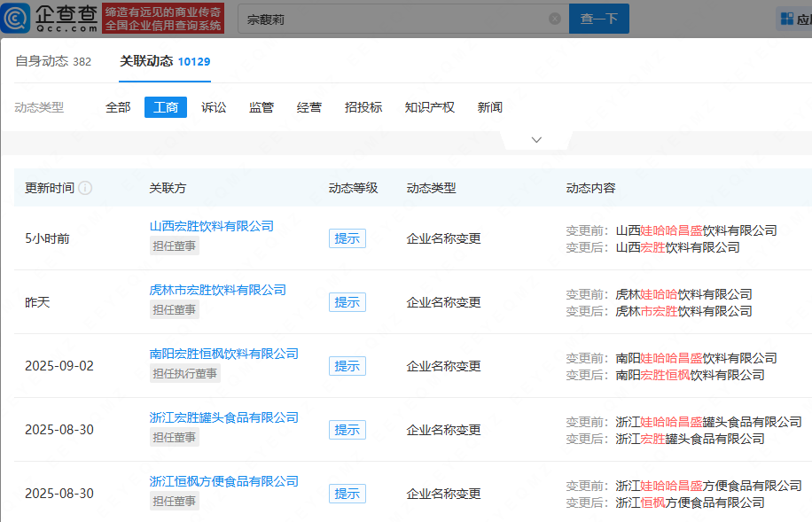Open 虎林市宏胜饮料有限公司 link
The image size is (812, 522).
coord(217,290)
